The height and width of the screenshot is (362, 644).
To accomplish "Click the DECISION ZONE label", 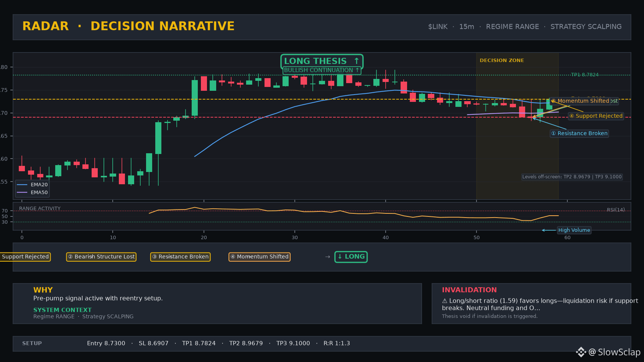I will tap(502, 61).
